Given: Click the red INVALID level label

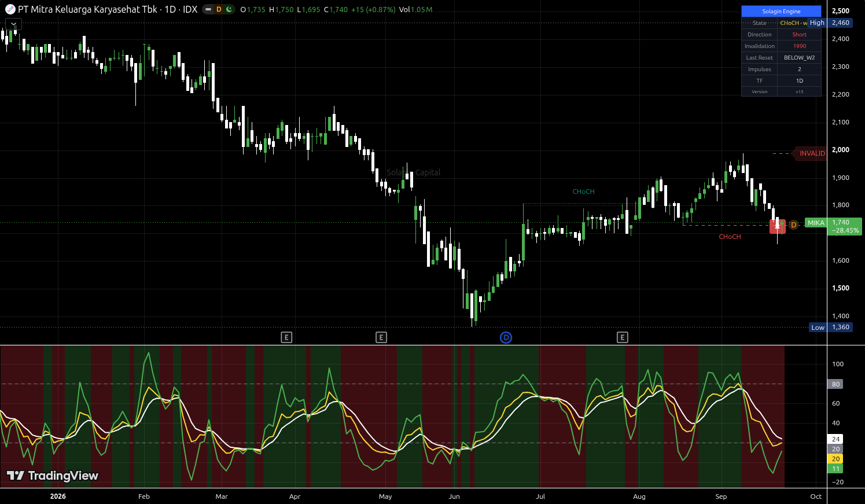Looking at the screenshot, I should point(812,153).
